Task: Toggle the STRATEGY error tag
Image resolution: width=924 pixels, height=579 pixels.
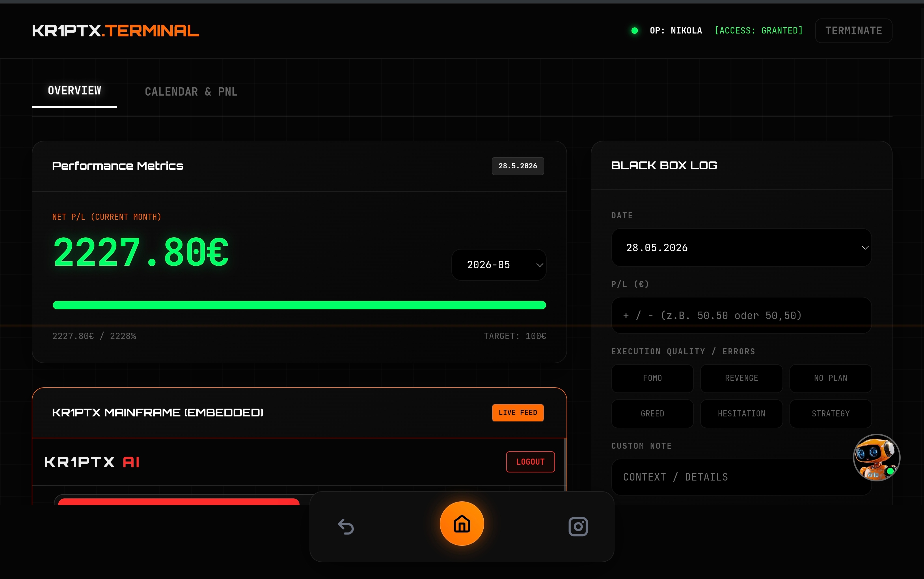Action: (x=830, y=414)
